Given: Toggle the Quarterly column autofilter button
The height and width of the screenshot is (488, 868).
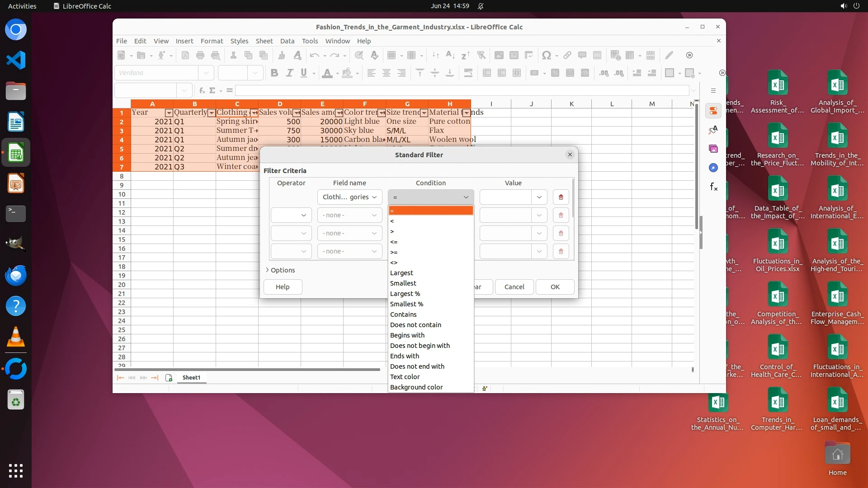Looking at the screenshot, I should pos(211,113).
